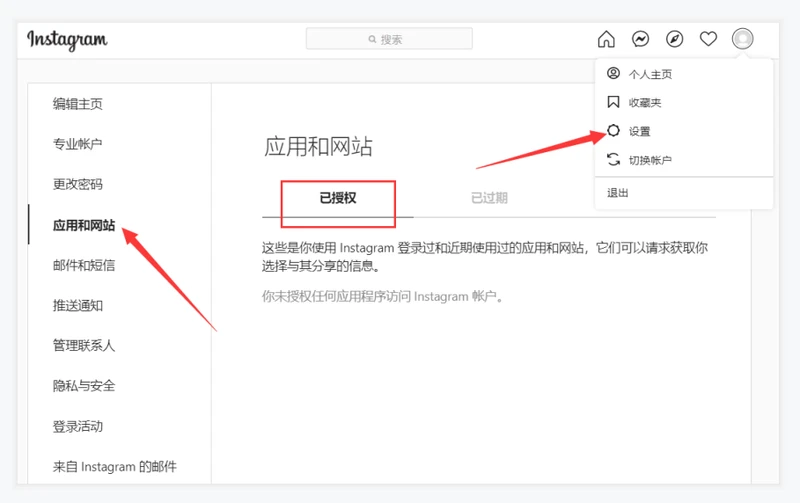Open 推送通知 in the settings sidebar
Screen dimensions: 800x503
tap(78, 306)
